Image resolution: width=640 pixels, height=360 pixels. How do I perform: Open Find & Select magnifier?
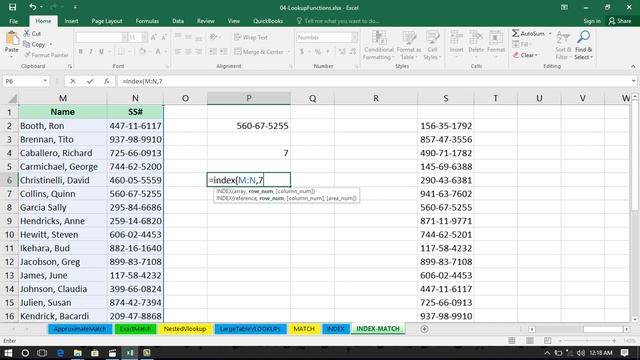[583, 45]
